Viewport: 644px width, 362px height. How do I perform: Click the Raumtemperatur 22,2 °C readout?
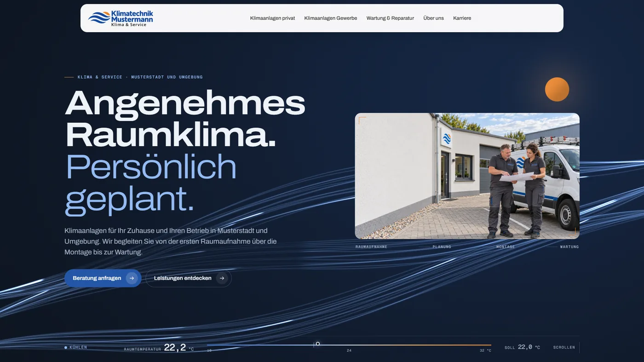[x=159, y=348]
